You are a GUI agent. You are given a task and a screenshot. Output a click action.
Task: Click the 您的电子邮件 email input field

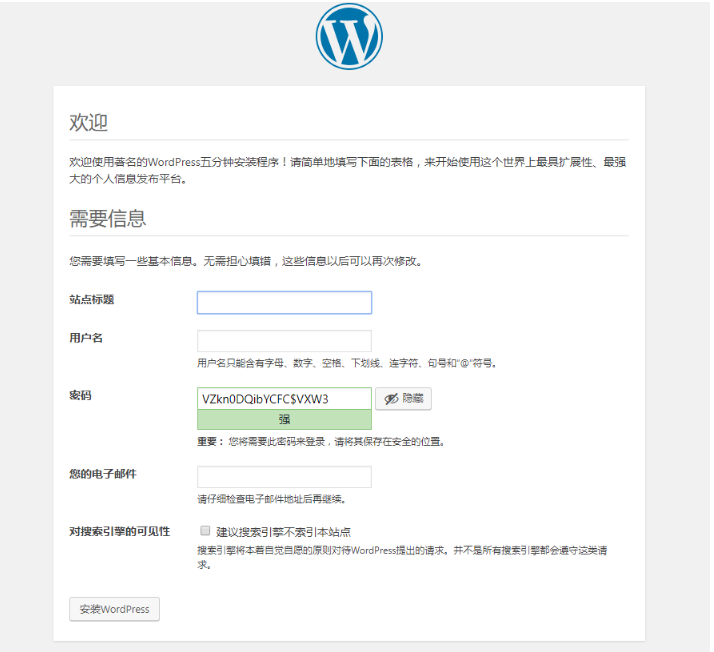tap(284, 477)
